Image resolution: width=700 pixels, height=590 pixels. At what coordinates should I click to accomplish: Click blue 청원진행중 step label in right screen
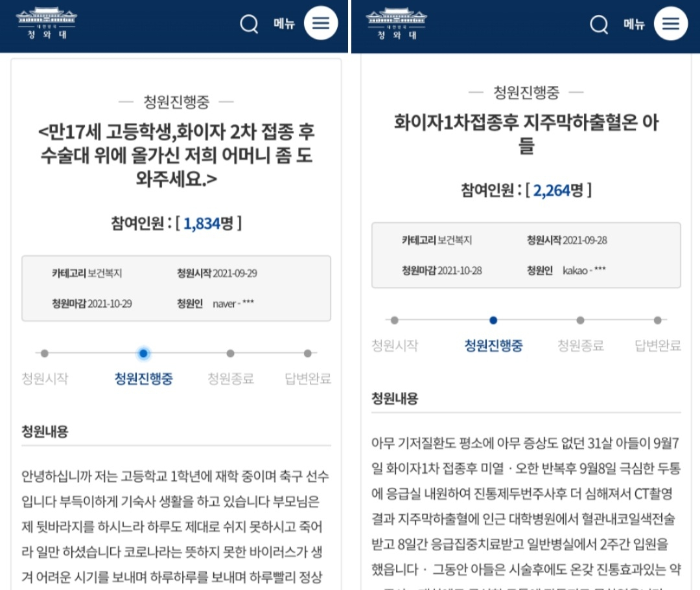pyautogui.click(x=493, y=345)
